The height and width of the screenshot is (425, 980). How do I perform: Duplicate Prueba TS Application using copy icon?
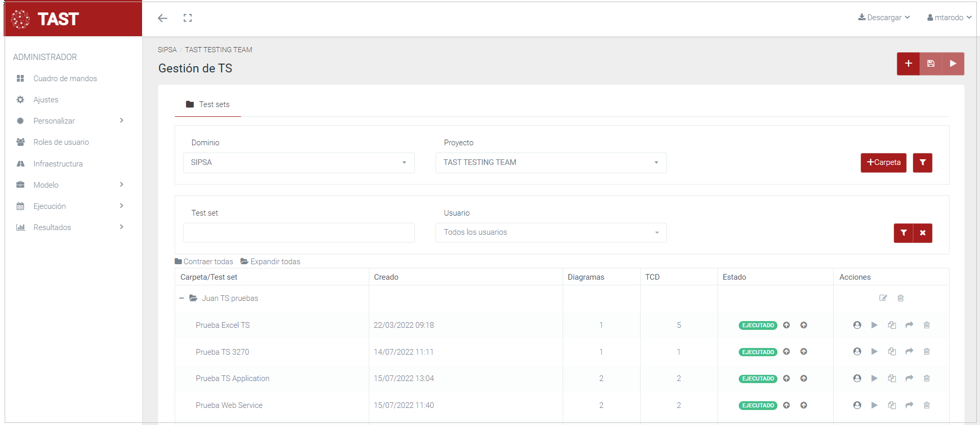[892, 378]
